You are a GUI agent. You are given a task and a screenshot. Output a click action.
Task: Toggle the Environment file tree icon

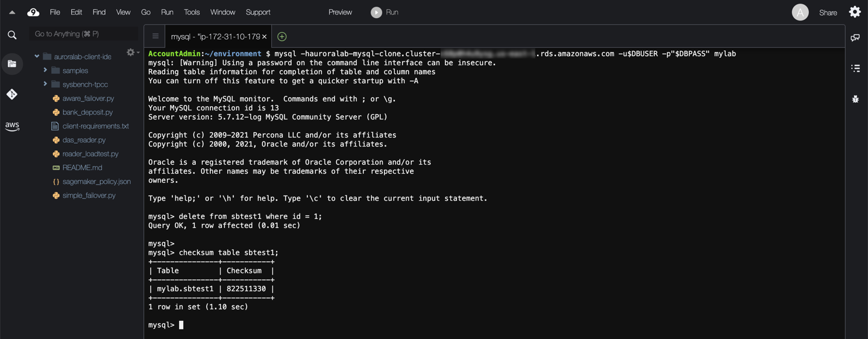[12, 63]
